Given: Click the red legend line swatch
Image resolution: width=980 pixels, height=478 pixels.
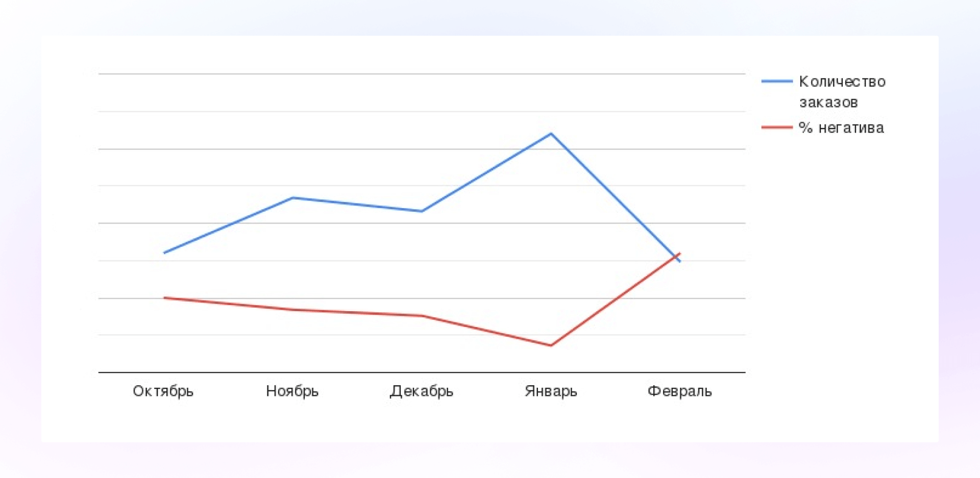Looking at the screenshot, I should point(776,127).
